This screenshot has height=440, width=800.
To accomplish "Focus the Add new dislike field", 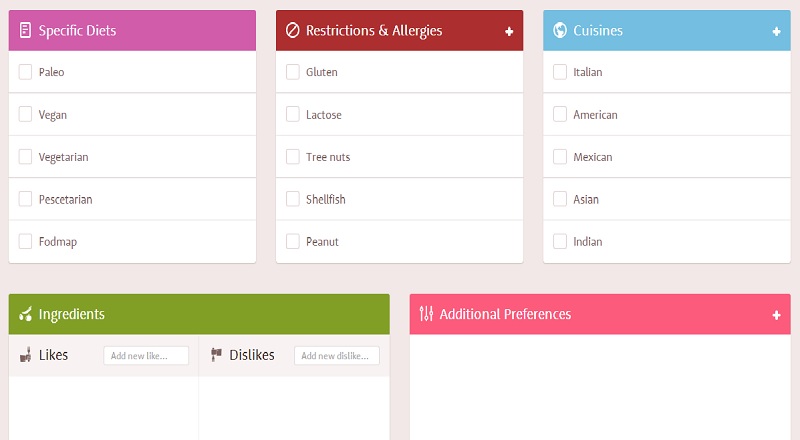I will click(x=337, y=356).
